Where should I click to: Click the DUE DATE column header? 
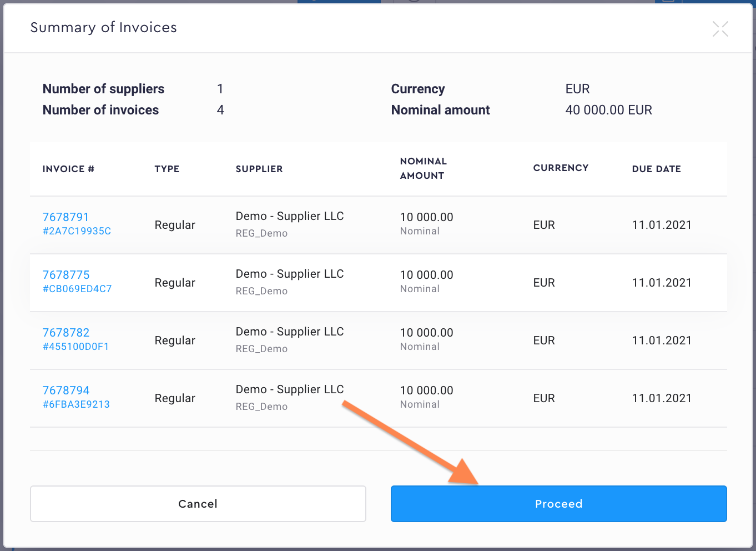coord(656,169)
